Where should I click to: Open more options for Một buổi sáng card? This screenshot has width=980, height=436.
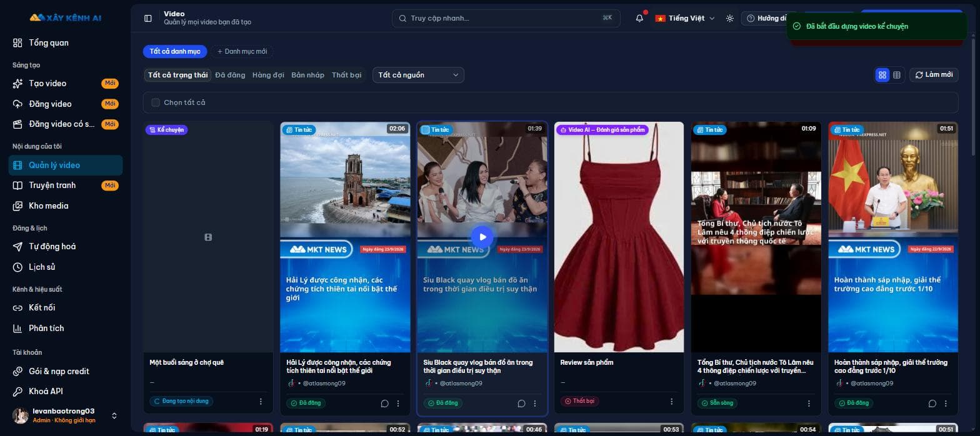261,401
